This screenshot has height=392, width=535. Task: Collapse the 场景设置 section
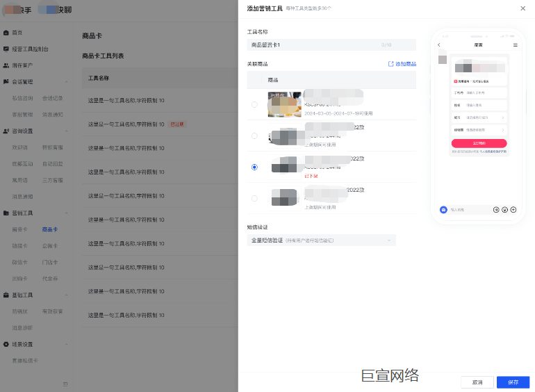(67, 344)
